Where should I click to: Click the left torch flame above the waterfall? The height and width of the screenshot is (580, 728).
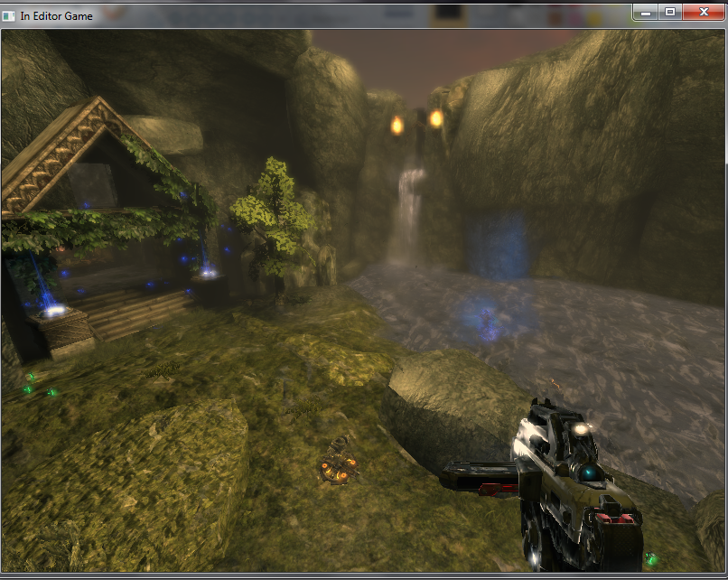(x=397, y=126)
